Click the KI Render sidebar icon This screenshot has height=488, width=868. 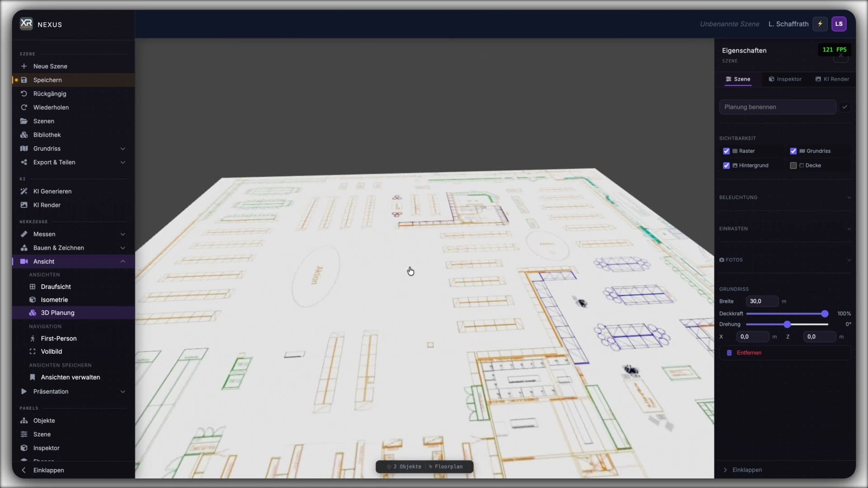(x=24, y=205)
